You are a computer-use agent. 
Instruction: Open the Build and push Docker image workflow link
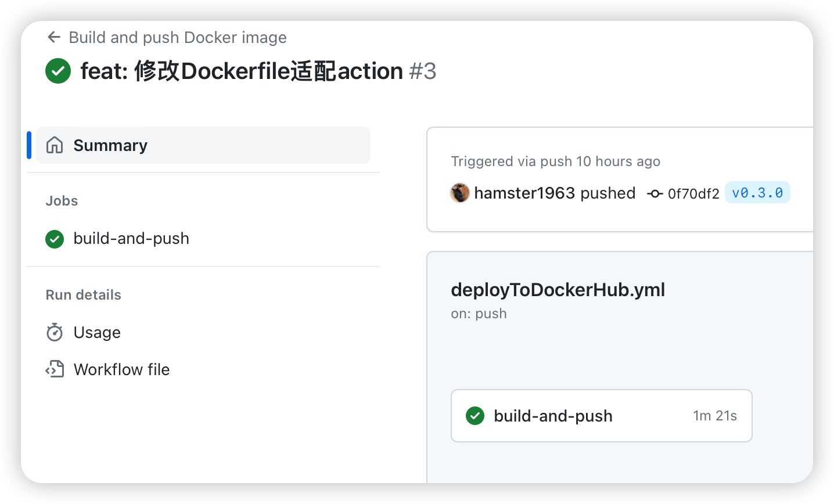(177, 37)
